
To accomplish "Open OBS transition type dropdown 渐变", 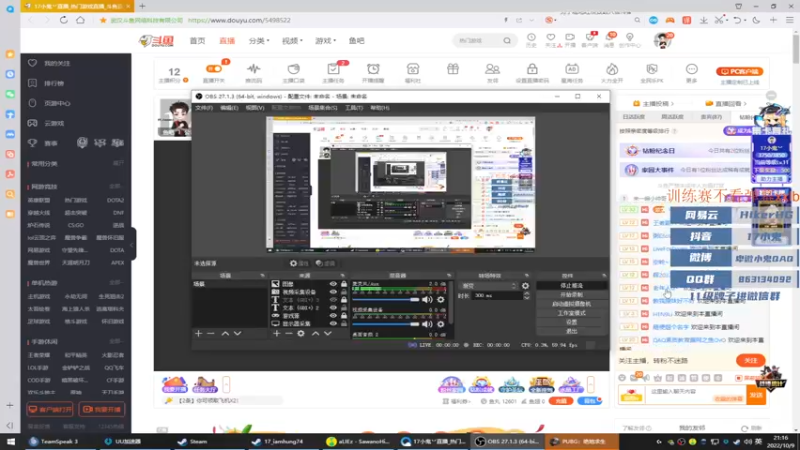I will pyautogui.click(x=489, y=286).
